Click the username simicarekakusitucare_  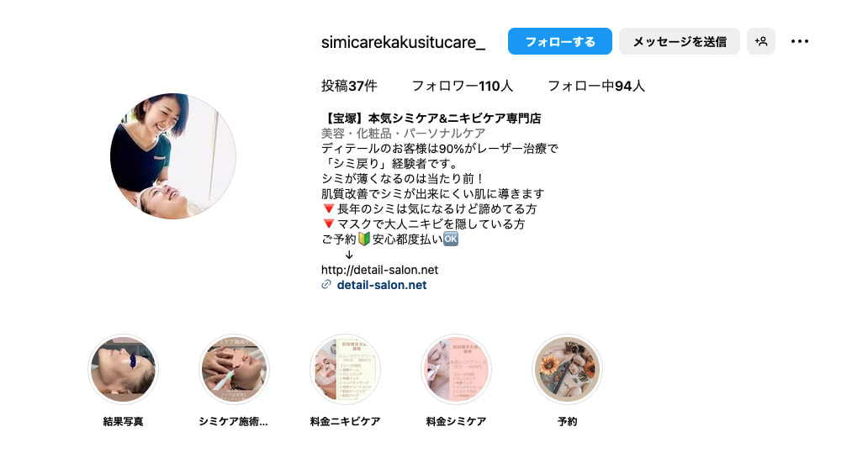coord(403,42)
